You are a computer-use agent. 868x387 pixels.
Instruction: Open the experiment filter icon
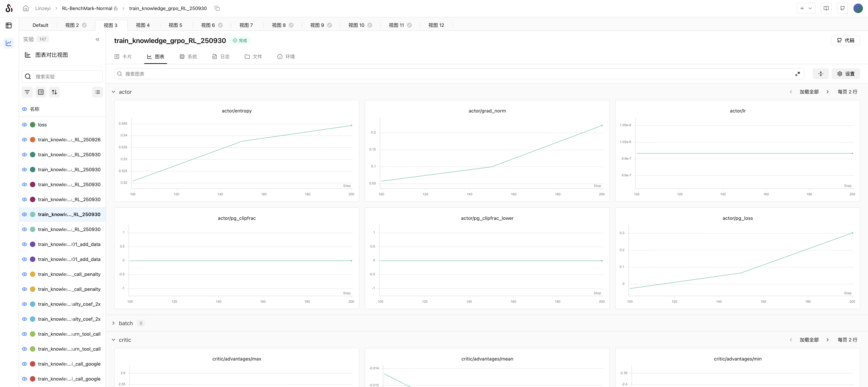27,92
